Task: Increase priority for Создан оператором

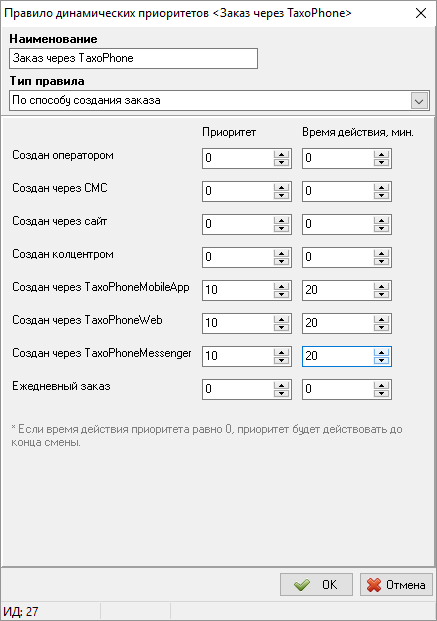Action: coord(281,154)
